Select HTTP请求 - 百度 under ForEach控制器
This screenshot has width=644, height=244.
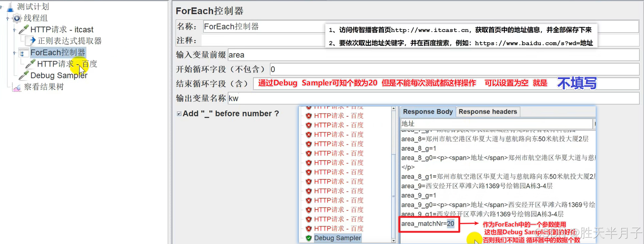click(x=67, y=64)
